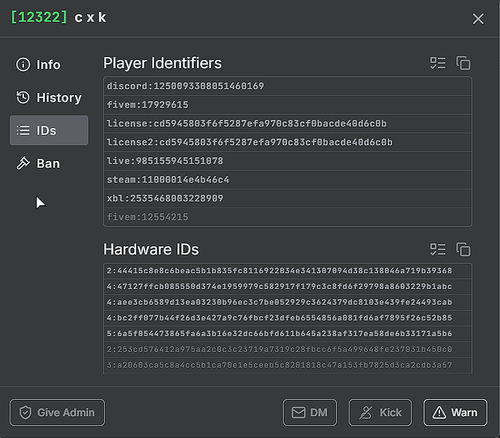The width and height of the screenshot is (500, 438).
Task: Toggle the Player Identifiers list view
Action: click(x=438, y=63)
